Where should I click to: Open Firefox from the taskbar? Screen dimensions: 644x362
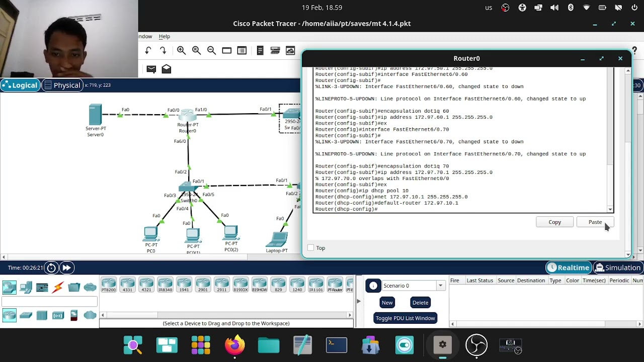(x=234, y=345)
